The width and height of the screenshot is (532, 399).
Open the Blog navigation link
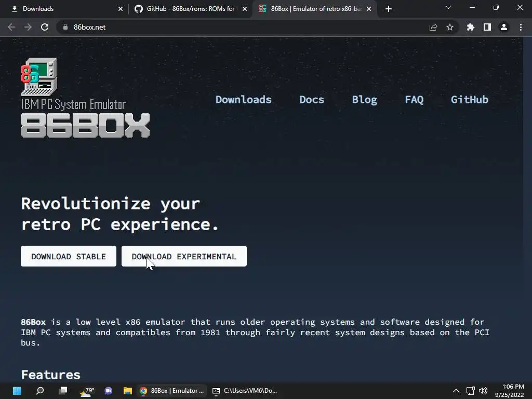[x=365, y=99]
